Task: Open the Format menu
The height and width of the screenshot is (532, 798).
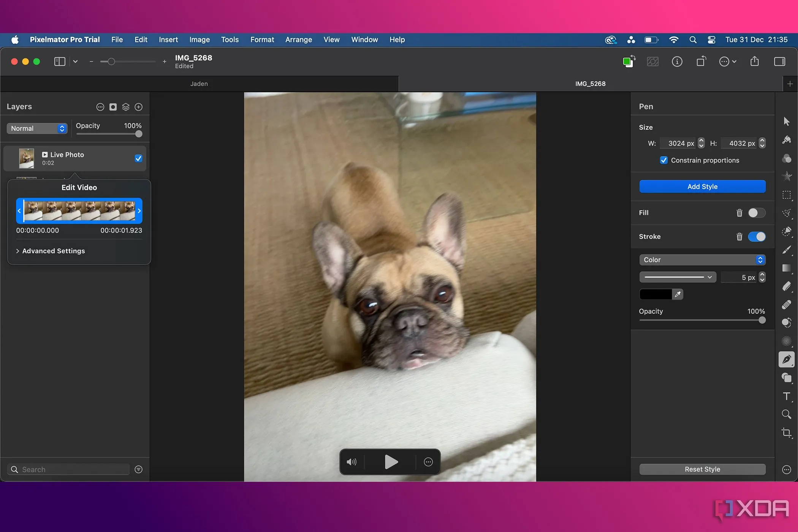Action: coord(262,40)
